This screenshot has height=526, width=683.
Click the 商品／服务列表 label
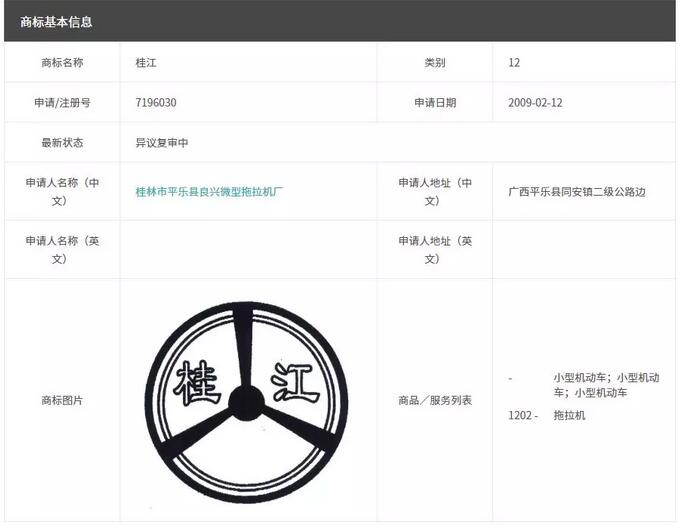coord(434,400)
